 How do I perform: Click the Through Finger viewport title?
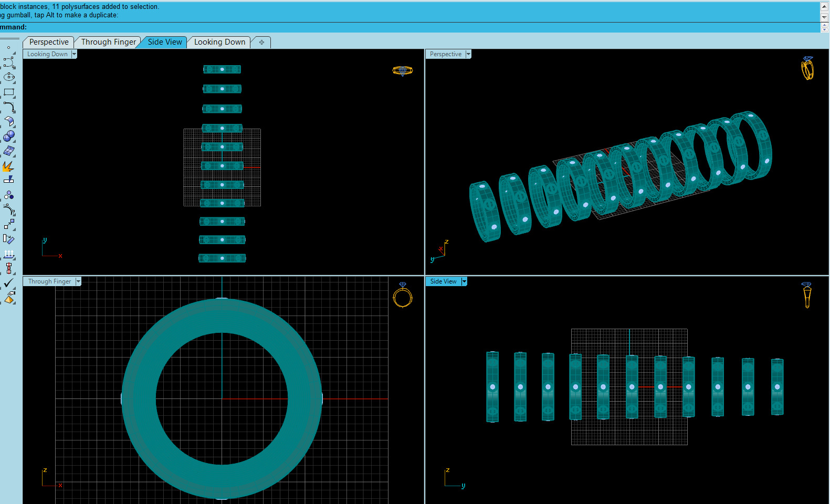[49, 281]
